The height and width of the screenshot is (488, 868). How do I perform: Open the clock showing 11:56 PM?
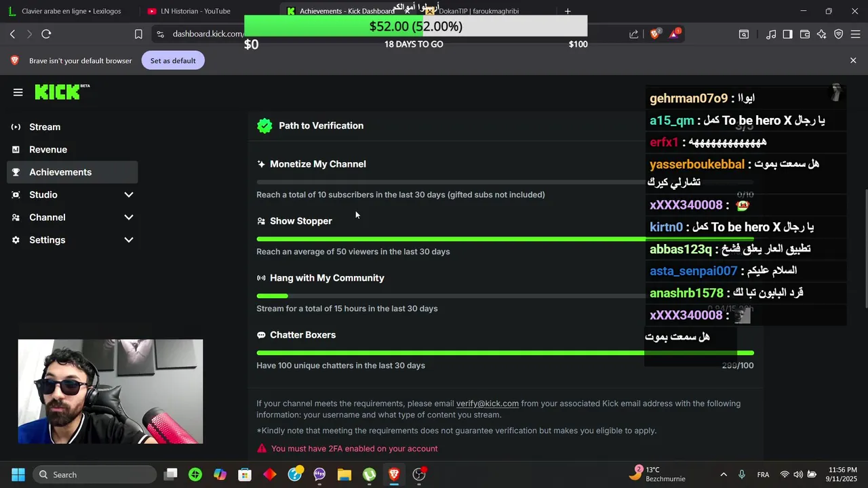tap(842, 474)
